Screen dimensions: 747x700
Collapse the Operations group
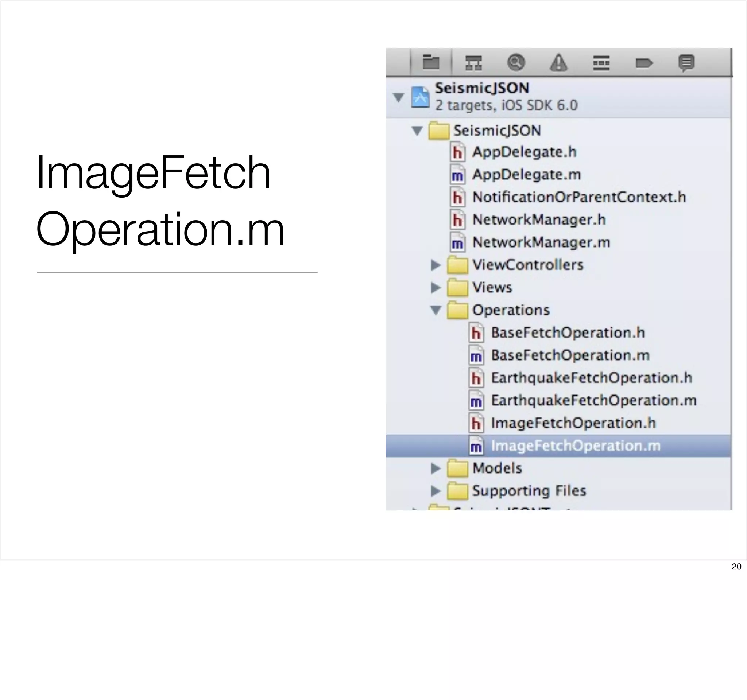tap(436, 310)
